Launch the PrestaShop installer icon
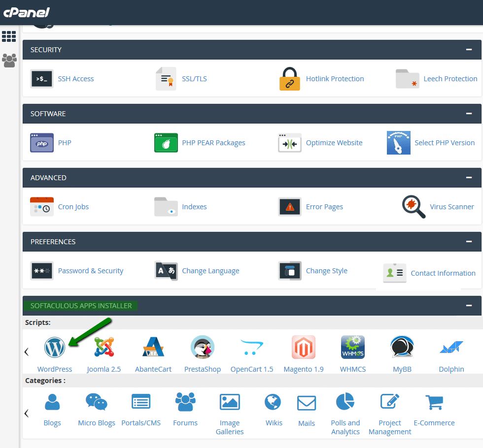This screenshot has height=448, width=483. tap(203, 347)
